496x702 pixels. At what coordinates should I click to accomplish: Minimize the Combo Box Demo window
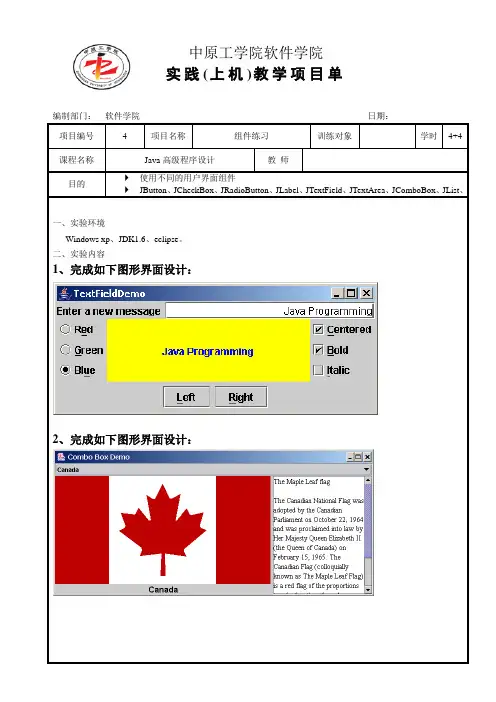(350, 457)
